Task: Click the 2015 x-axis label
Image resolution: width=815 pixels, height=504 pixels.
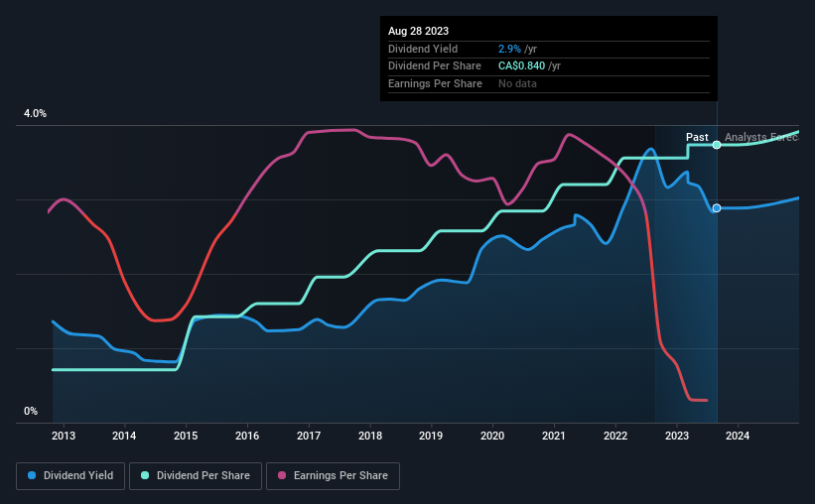Action: pyautogui.click(x=186, y=436)
